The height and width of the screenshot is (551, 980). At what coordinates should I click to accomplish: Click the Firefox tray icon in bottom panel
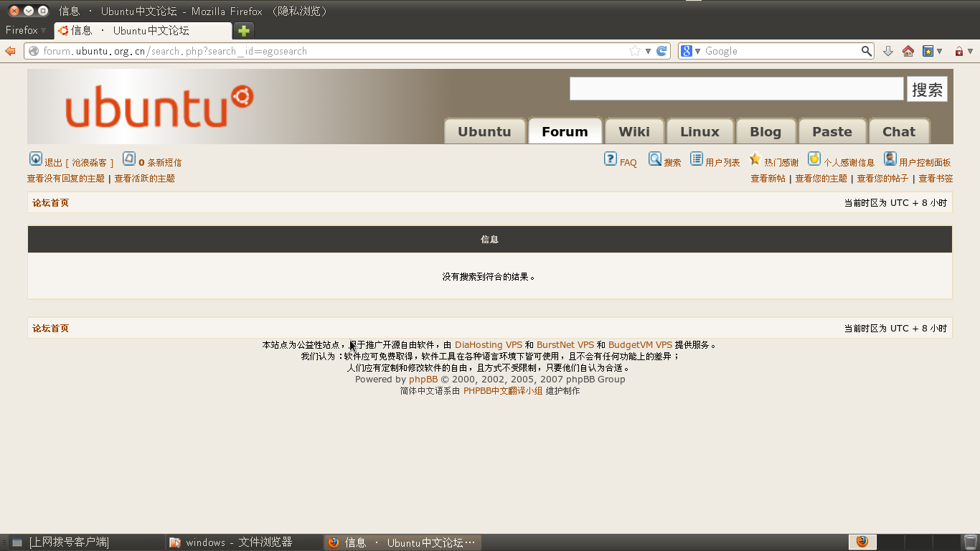tap(862, 542)
